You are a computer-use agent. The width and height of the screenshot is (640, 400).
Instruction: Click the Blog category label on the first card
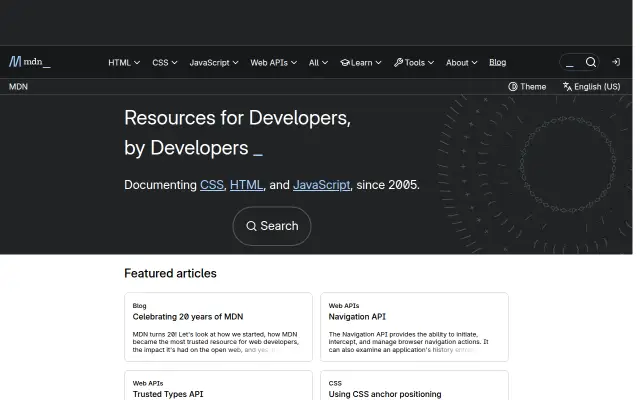point(139,306)
